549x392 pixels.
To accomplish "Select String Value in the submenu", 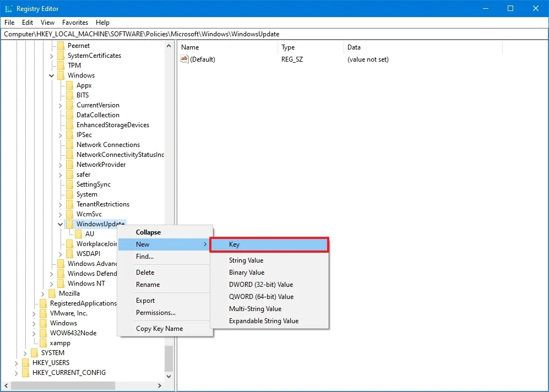I will [269, 260].
